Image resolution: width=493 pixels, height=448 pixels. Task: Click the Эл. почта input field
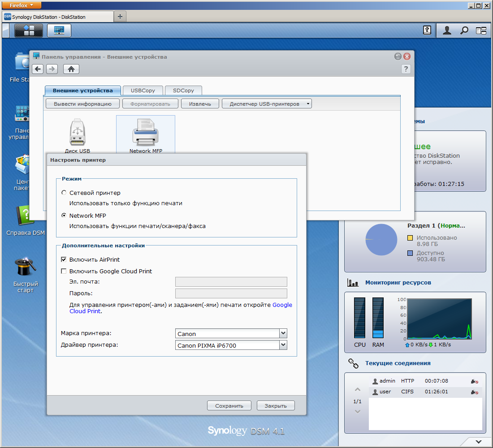[x=231, y=282]
